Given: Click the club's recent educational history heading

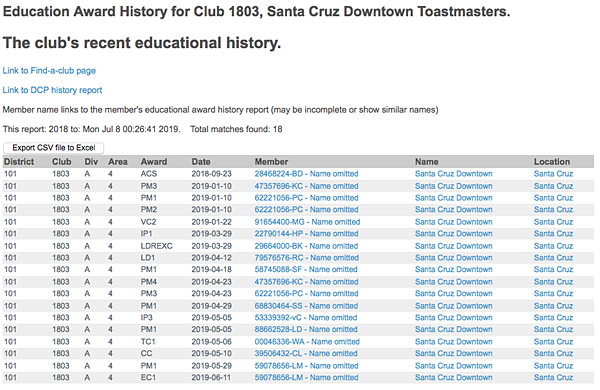Looking at the screenshot, I should pos(142,43).
